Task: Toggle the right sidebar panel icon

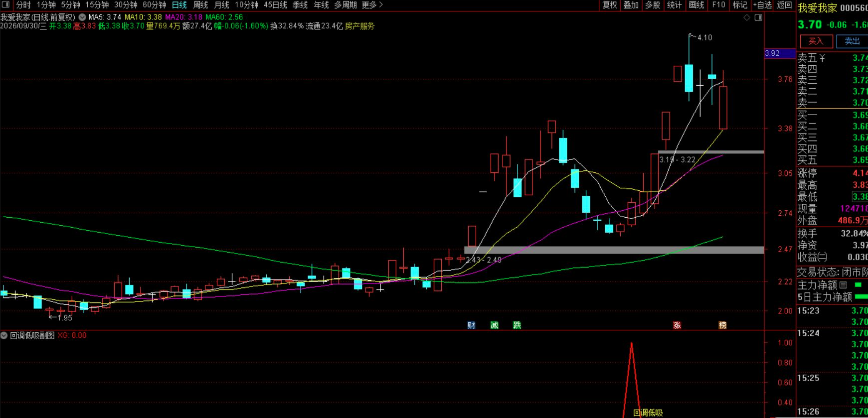Action: click(758, 18)
